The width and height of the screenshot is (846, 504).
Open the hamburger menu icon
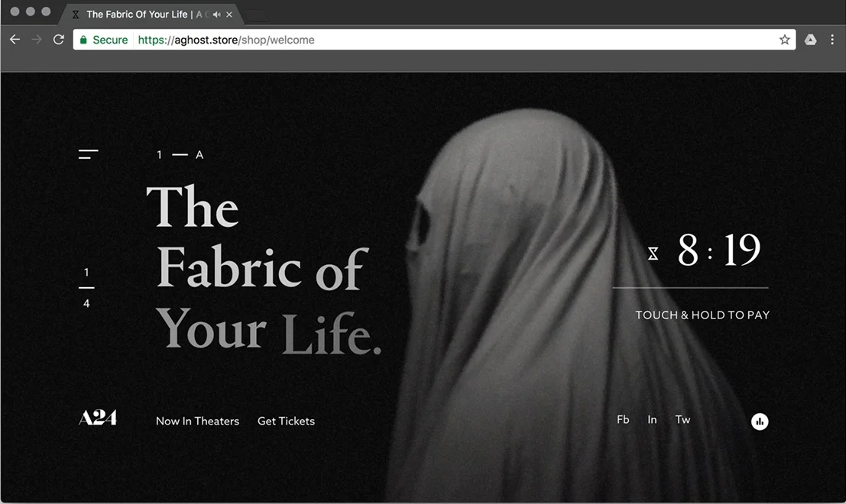click(x=88, y=154)
